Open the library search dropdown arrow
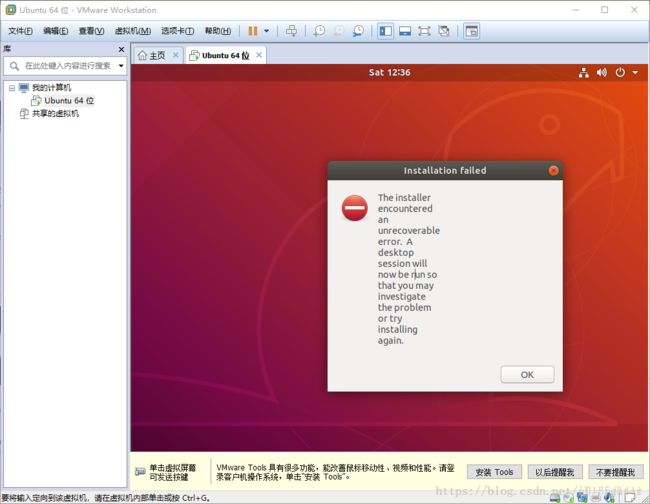650x504 pixels. [x=121, y=66]
